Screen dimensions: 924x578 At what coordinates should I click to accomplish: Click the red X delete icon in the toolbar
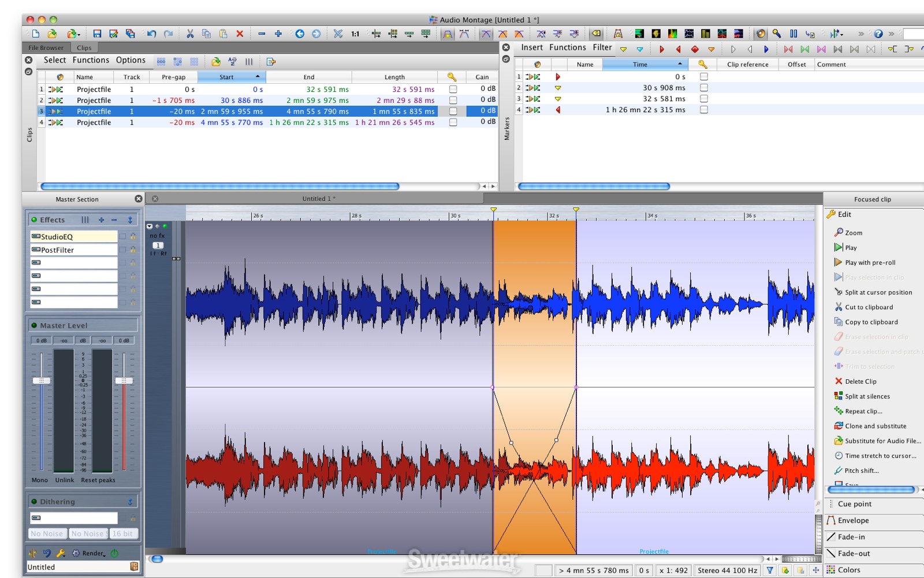[x=240, y=34]
